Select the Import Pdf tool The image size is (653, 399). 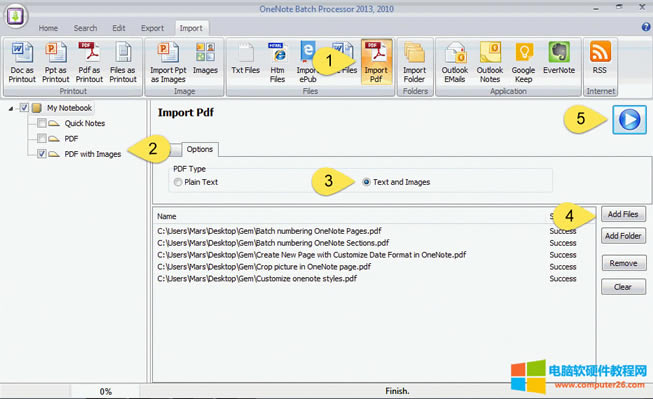click(x=376, y=62)
